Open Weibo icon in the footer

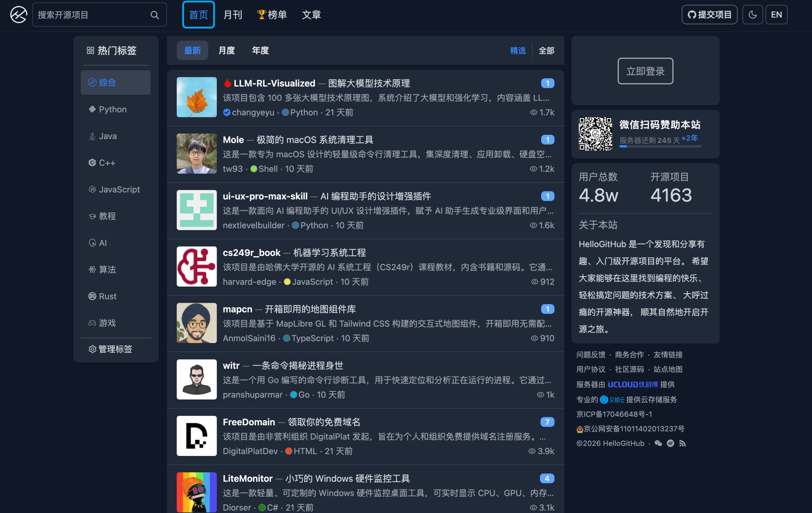pos(671,443)
